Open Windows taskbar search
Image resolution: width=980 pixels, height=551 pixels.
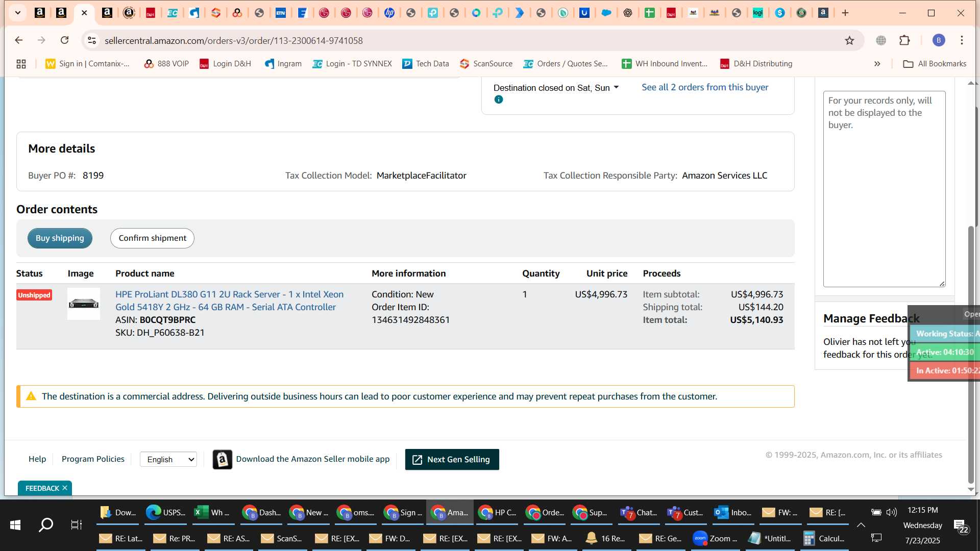(x=46, y=524)
